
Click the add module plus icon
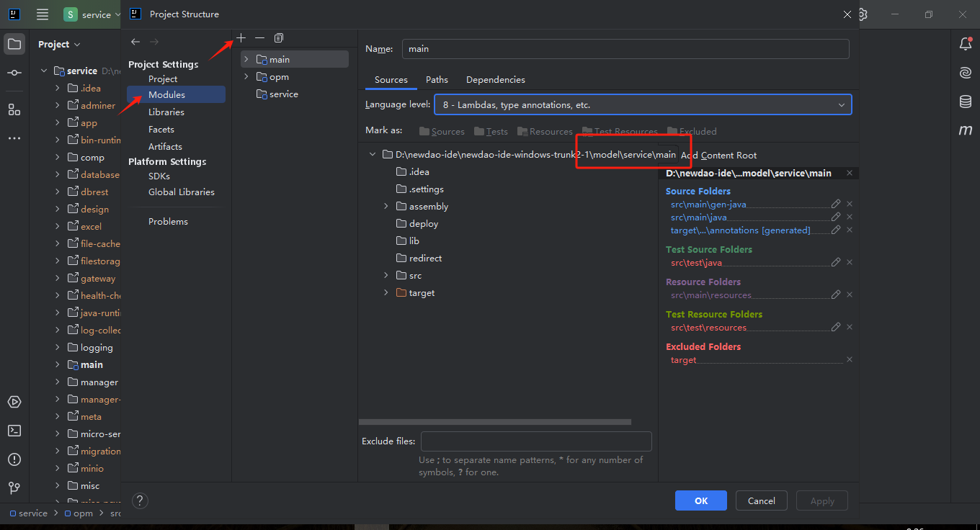pyautogui.click(x=241, y=37)
